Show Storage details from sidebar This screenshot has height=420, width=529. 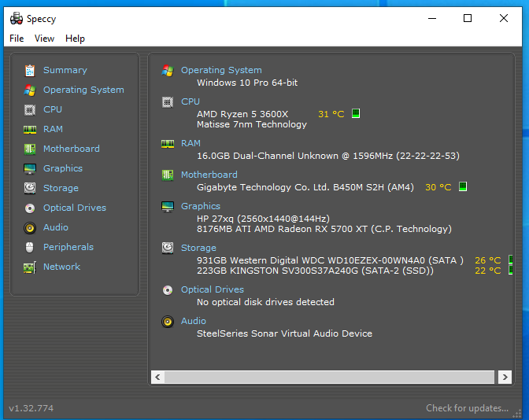61,188
